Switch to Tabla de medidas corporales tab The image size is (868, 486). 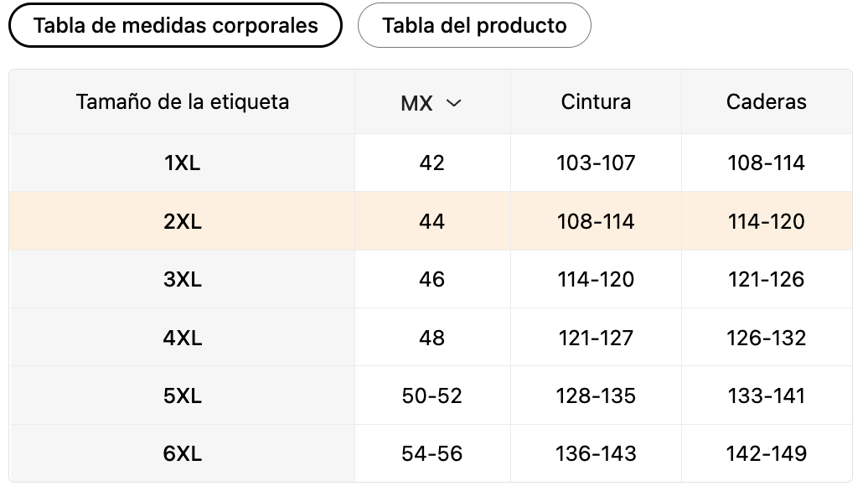click(x=175, y=25)
